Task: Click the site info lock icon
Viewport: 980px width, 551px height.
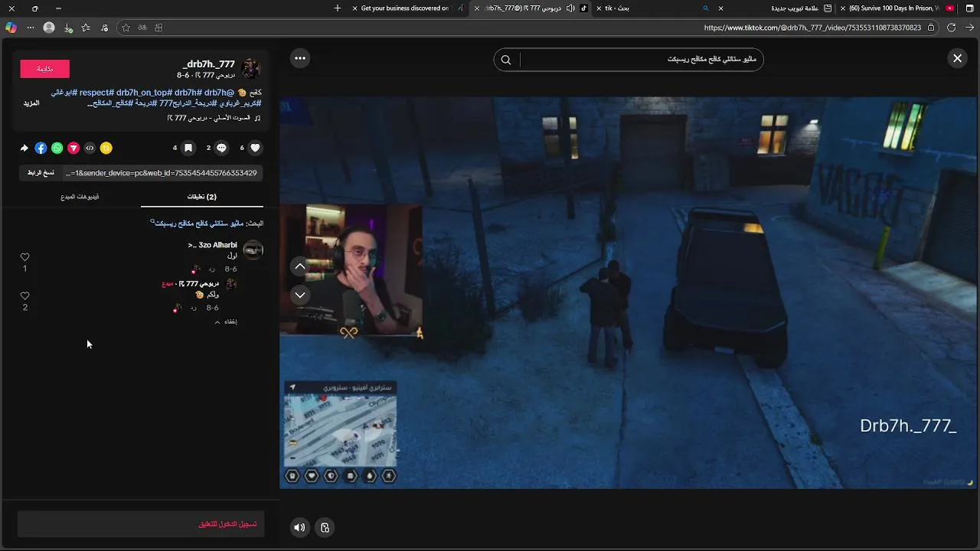Action: tap(931, 28)
